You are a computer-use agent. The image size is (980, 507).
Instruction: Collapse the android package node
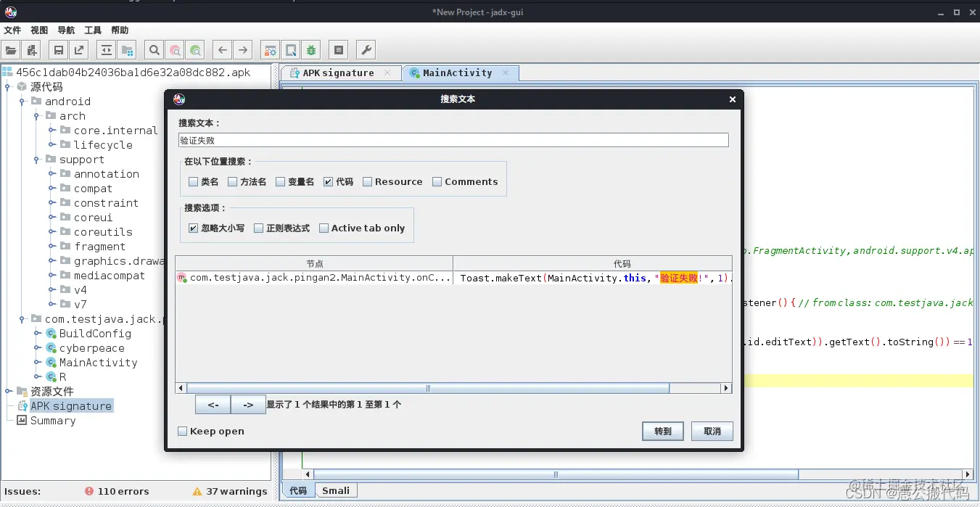click(x=22, y=102)
